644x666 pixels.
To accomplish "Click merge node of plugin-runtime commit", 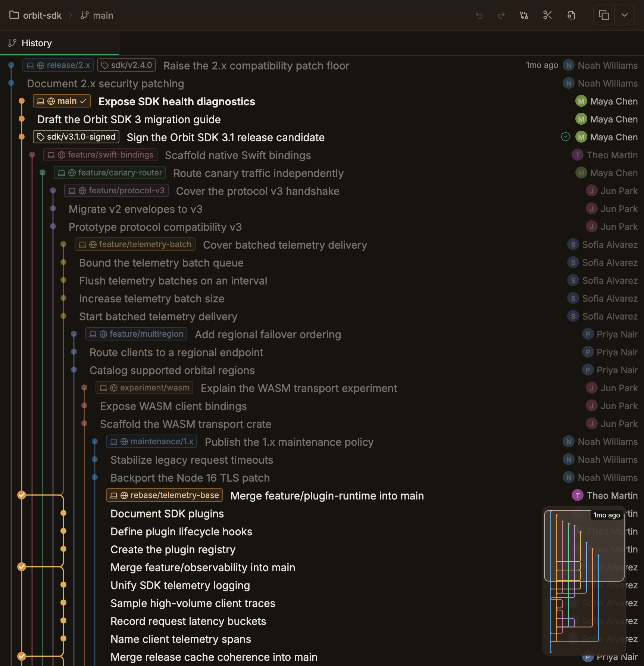I will 22,495.
